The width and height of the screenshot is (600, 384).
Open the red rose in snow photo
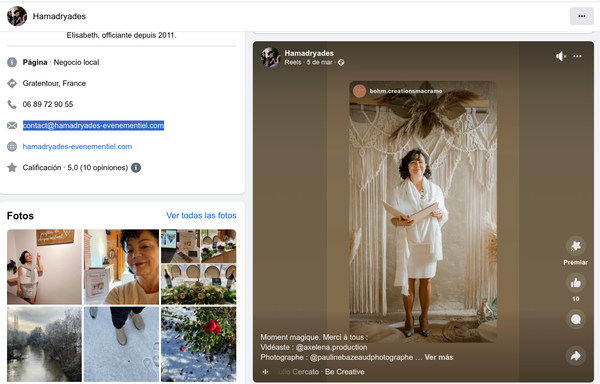click(x=199, y=344)
